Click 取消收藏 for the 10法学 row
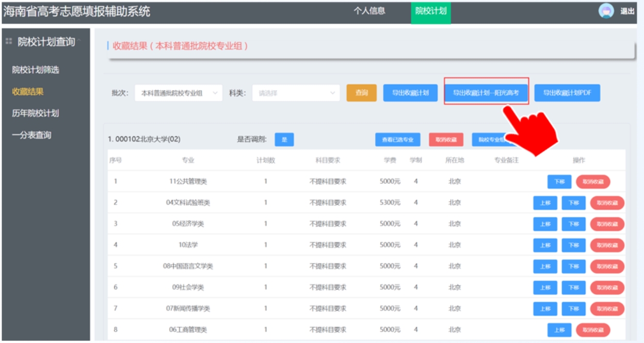Viewport: 644px width, 343px height. (x=607, y=245)
